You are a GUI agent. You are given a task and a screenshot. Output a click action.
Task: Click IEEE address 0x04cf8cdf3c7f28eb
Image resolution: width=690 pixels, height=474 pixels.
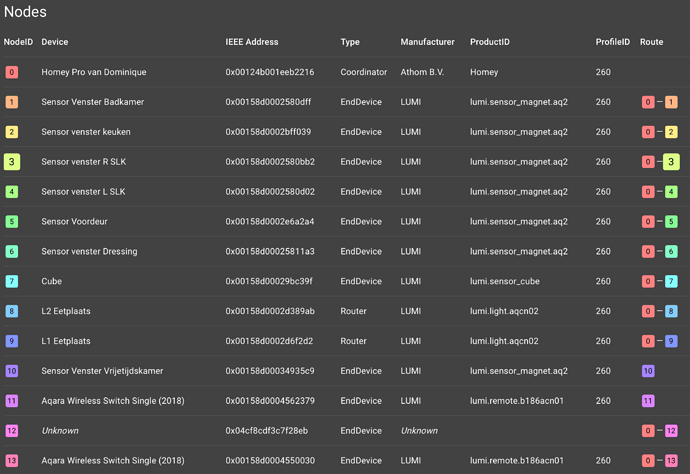pos(267,431)
